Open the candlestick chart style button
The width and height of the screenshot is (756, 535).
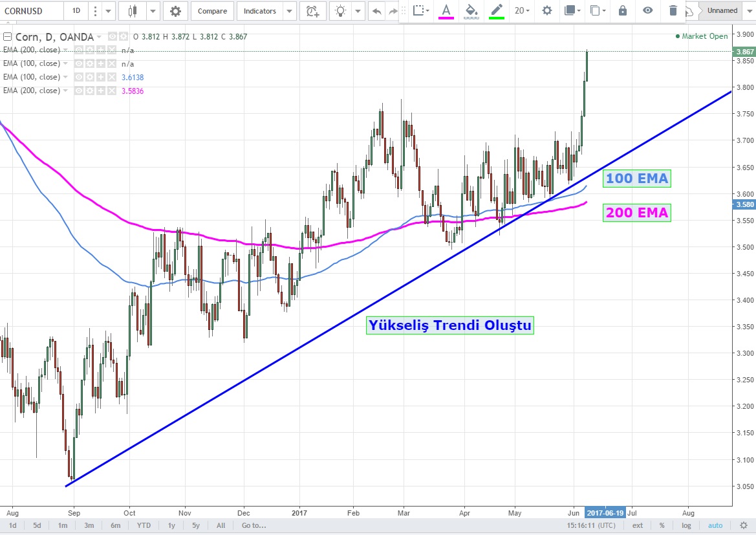click(x=133, y=11)
